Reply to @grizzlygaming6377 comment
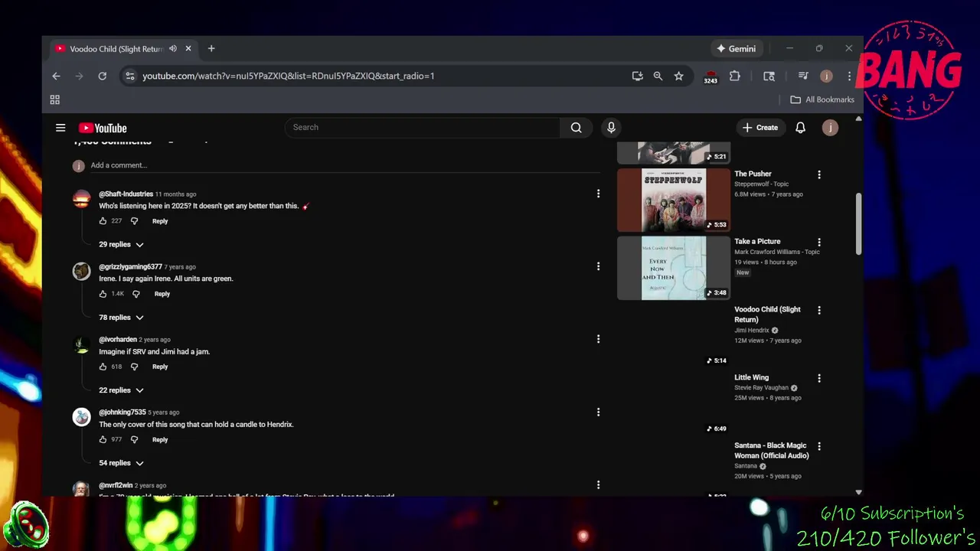Viewport: 980px width, 551px height. [162, 294]
